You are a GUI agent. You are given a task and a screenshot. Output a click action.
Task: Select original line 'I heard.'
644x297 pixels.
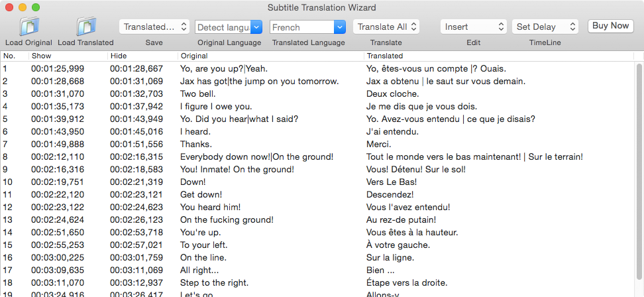195,132
